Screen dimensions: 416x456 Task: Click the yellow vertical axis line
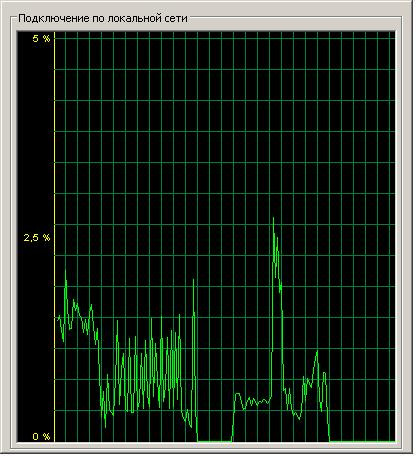point(55,237)
